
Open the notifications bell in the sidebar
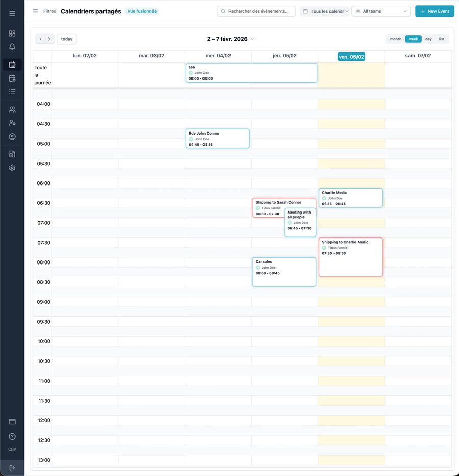[x=12, y=46]
